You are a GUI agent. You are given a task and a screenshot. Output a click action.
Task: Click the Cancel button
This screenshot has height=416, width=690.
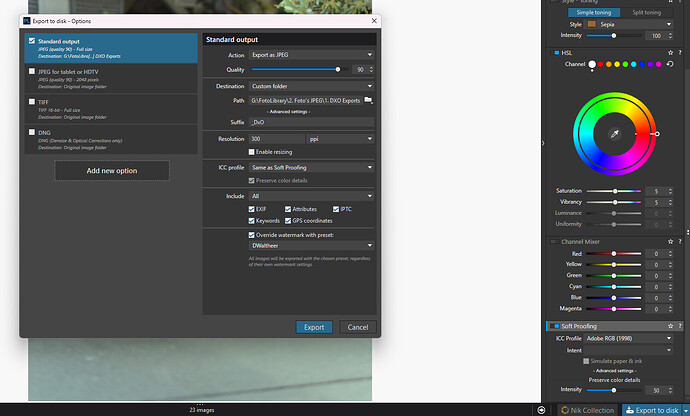(358, 327)
